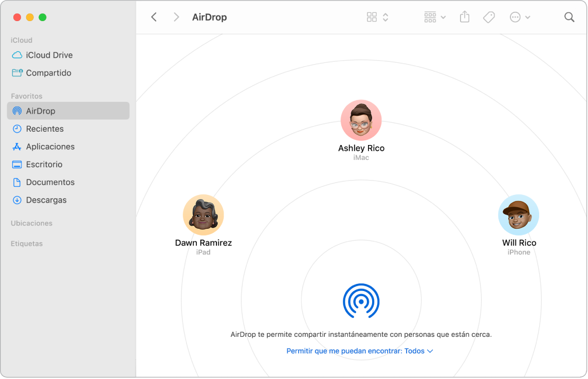Open Search with the magnifier icon
The image size is (588, 379).
(x=569, y=17)
